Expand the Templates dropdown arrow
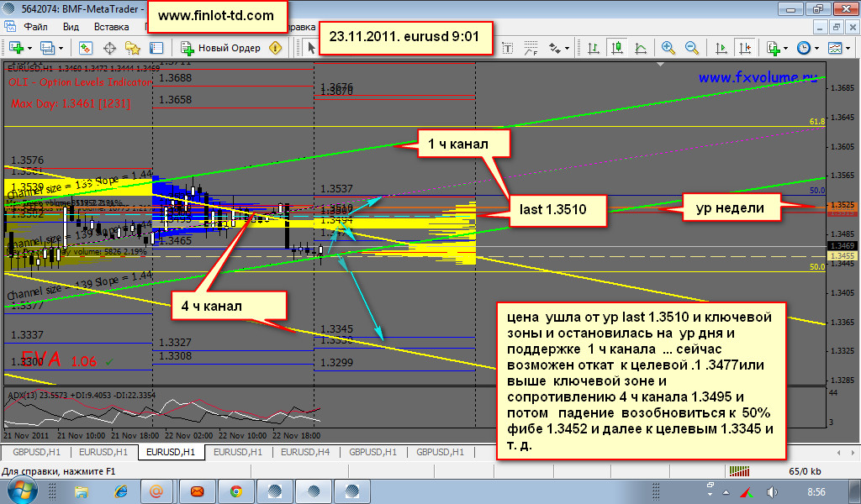The width and height of the screenshot is (861, 504). pyautogui.click(x=848, y=48)
